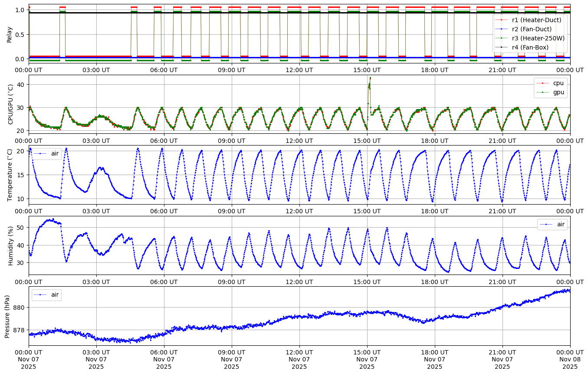Click the CPU/GPU temperature spike above 40
The image size is (588, 374).
pos(370,79)
